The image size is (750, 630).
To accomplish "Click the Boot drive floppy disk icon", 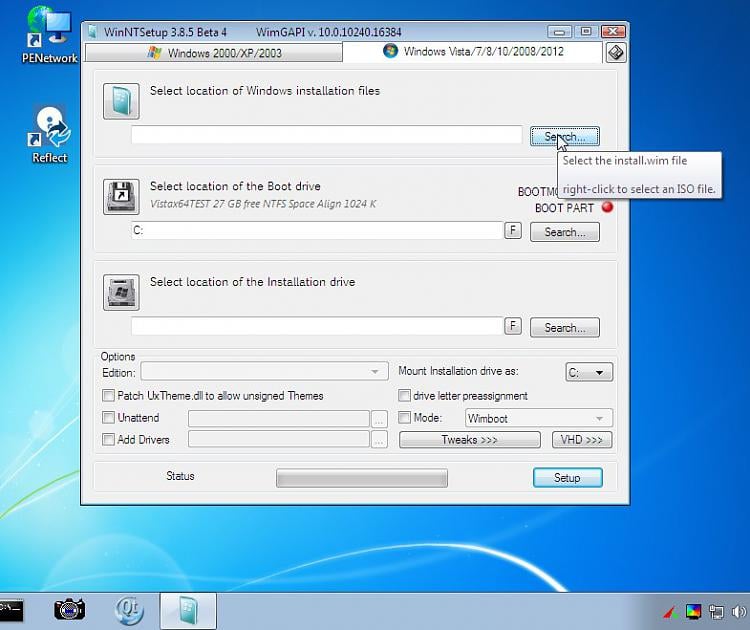I will coord(121,197).
